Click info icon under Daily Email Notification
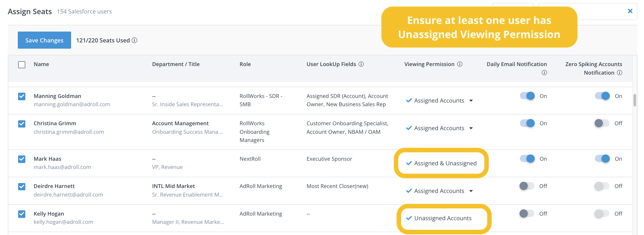The width and height of the screenshot is (644, 235). [x=544, y=73]
